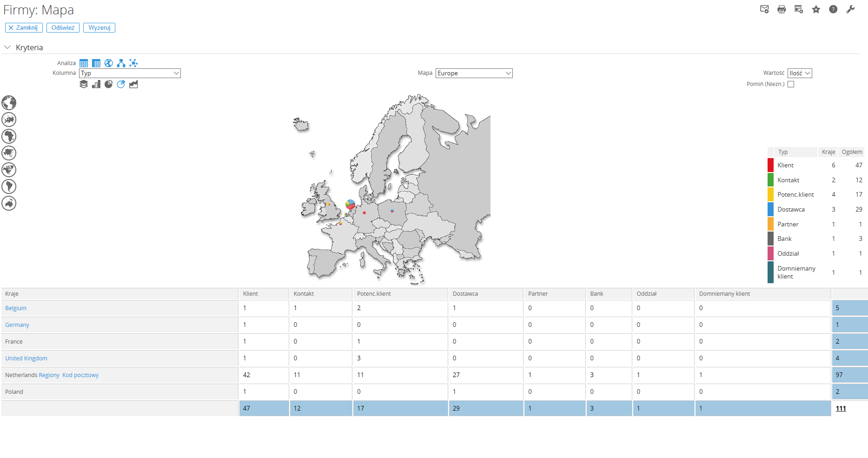Open the Mapa dropdown set to Europe
The width and height of the screenshot is (868, 458).
click(x=474, y=73)
